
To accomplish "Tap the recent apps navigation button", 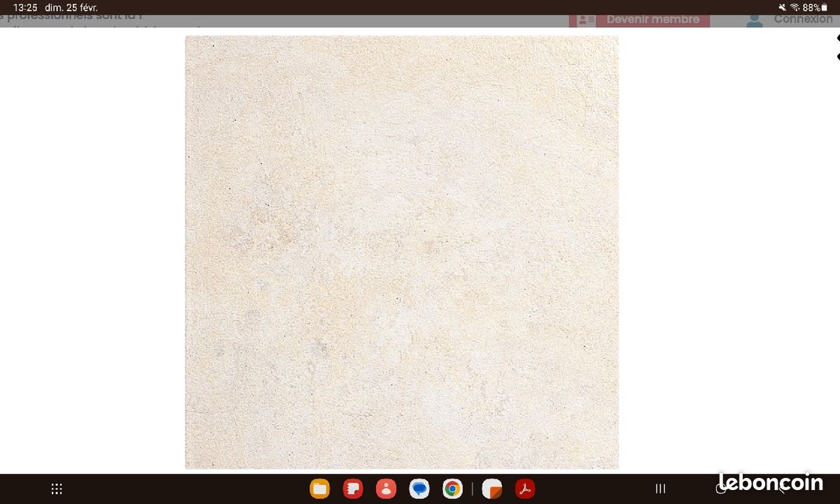I will [x=660, y=489].
